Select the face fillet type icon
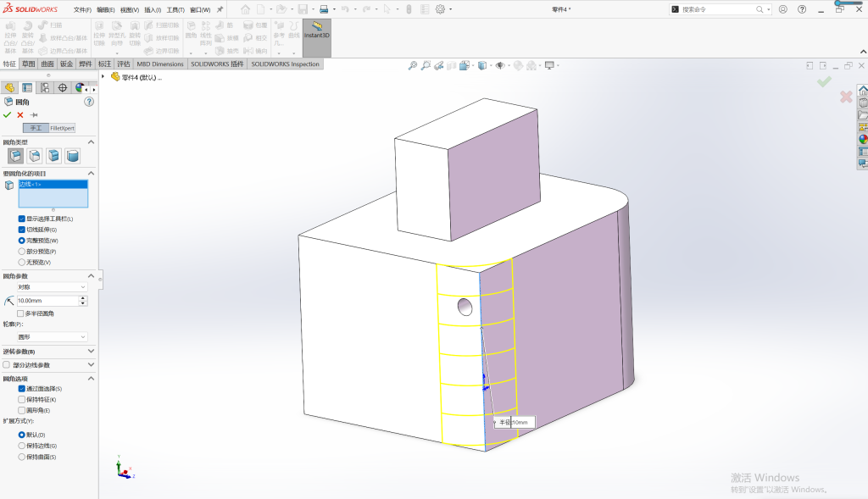Viewport: 868px width, 499px height. [x=53, y=156]
